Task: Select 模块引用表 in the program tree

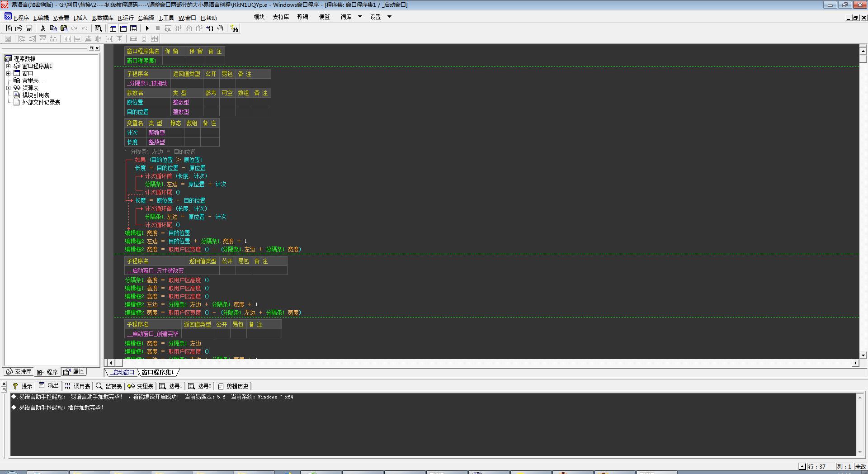Action: pos(36,95)
